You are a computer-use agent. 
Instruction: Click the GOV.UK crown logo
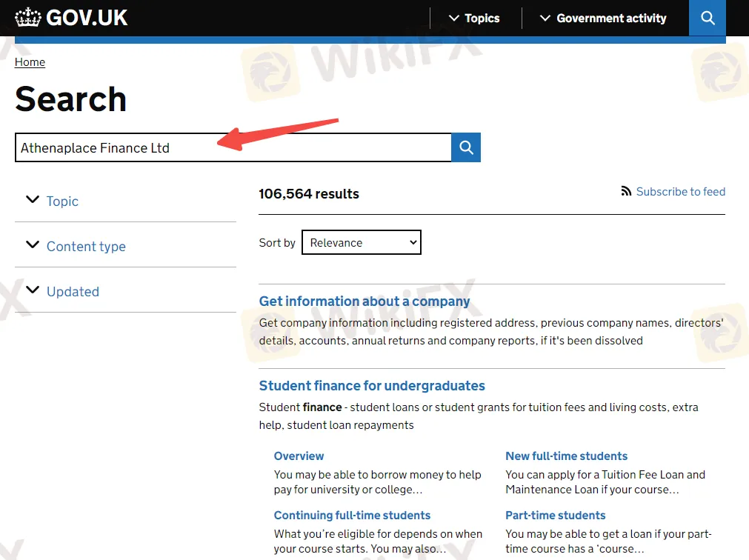pos(28,18)
